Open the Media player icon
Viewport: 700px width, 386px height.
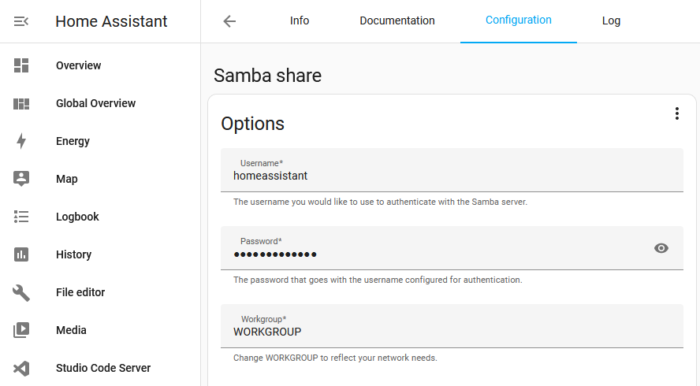point(21,330)
